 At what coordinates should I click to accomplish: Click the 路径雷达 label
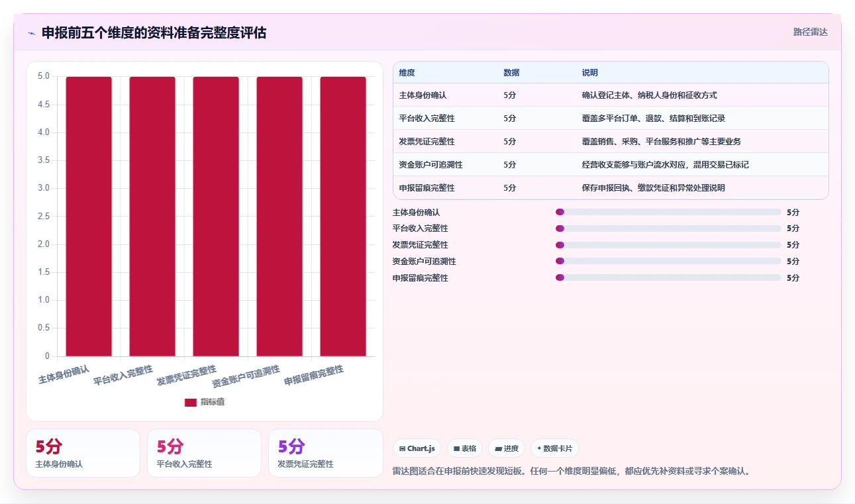click(811, 32)
